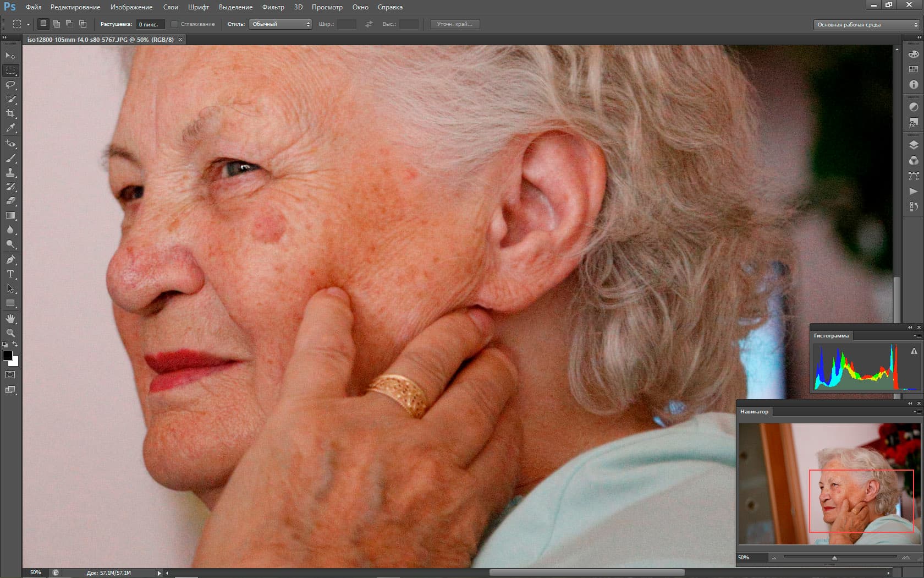Select the iso12800-105mm document tab
The width and height of the screenshot is (924, 578).
point(101,40)
